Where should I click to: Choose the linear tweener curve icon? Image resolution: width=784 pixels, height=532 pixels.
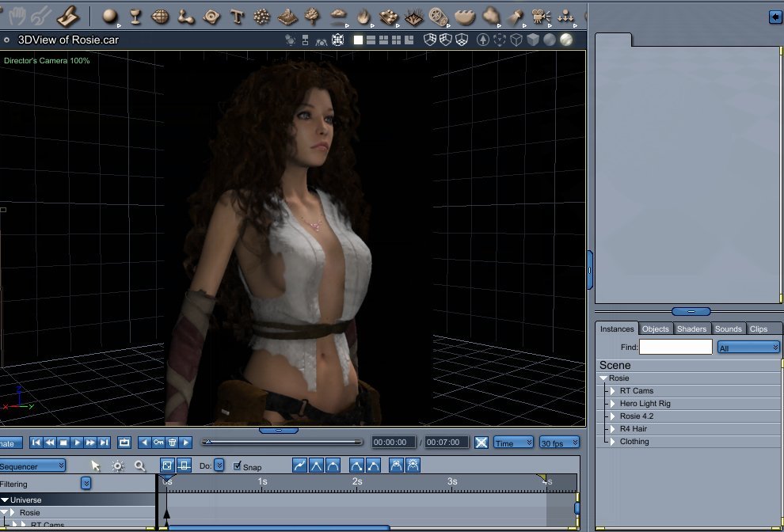pos(315,465)
